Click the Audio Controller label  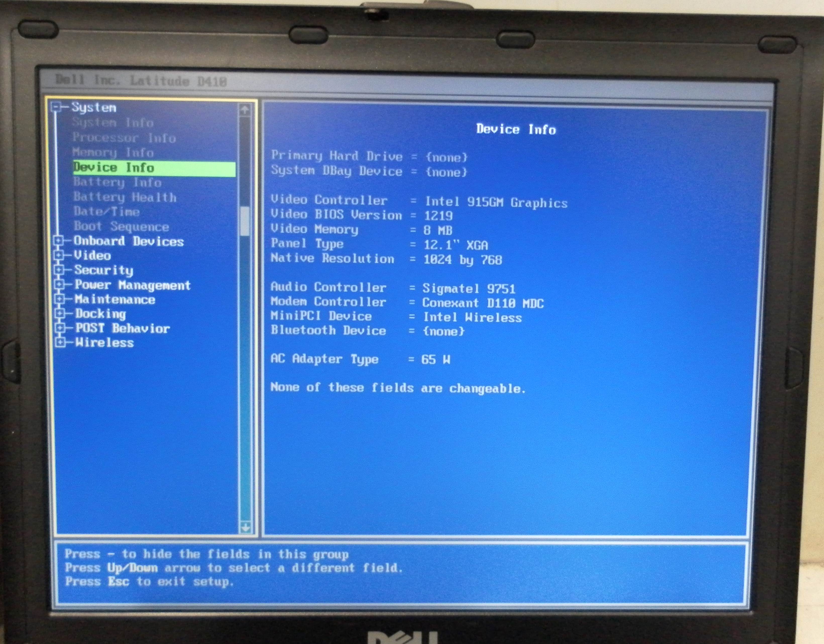pyautogui.click(x=328, y=288)
